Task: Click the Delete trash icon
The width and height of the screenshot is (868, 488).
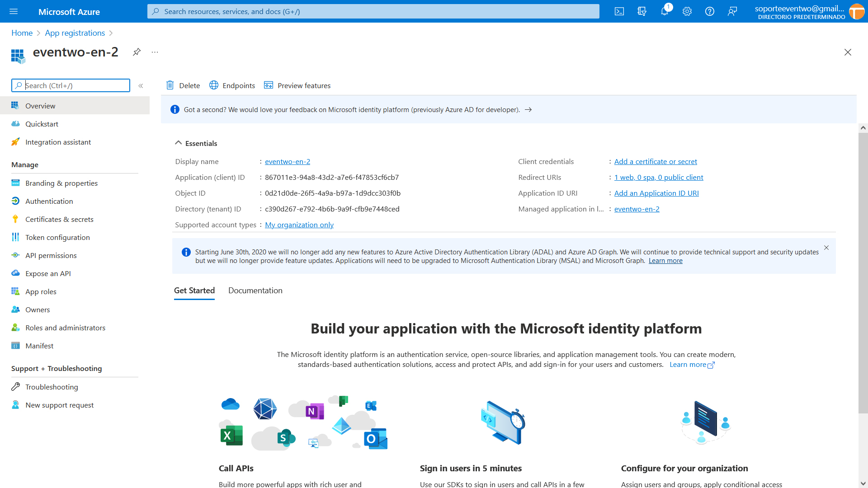Action: click(170, 85)
